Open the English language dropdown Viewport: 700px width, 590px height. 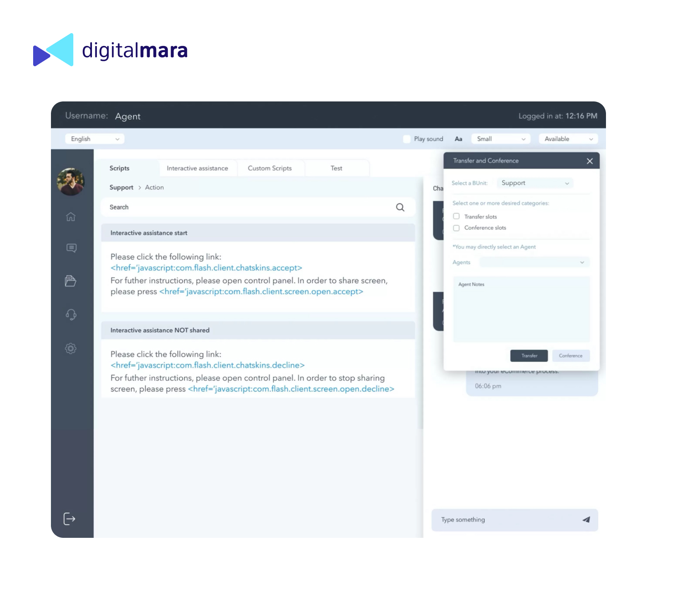pos(95,139)
